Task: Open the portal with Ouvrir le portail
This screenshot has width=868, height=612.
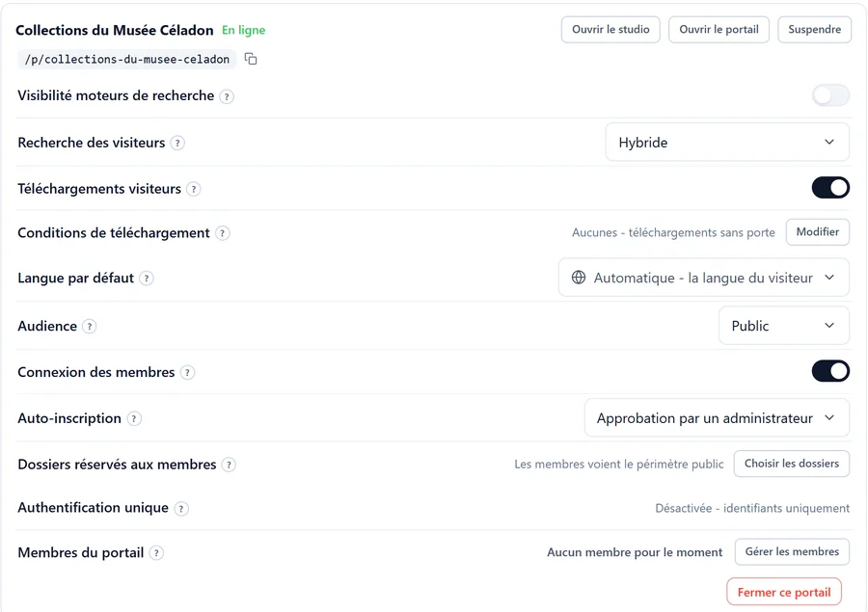Action: point(719,29)
